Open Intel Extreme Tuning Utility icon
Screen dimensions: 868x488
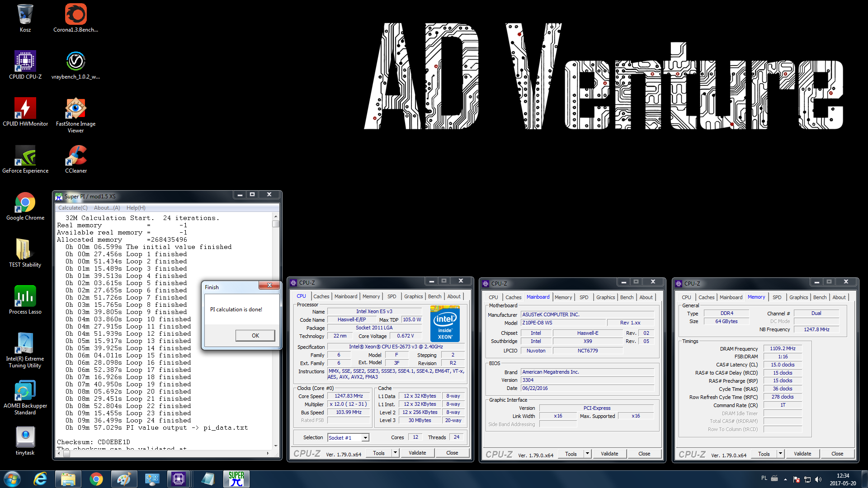[25, 350]
